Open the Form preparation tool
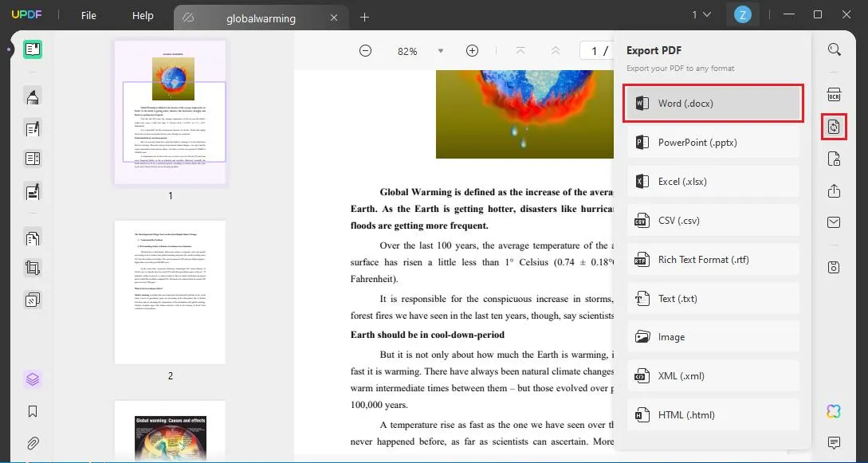This screenshot has width=868, height=463. (x=33, y=159)
